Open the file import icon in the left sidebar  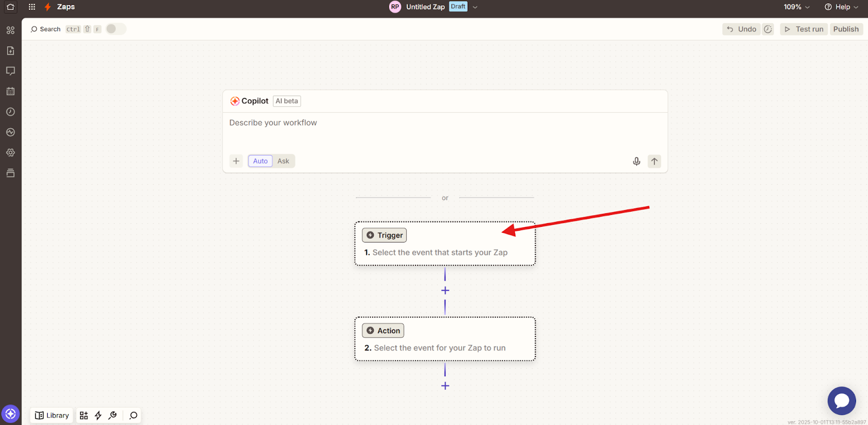point(10,50)
